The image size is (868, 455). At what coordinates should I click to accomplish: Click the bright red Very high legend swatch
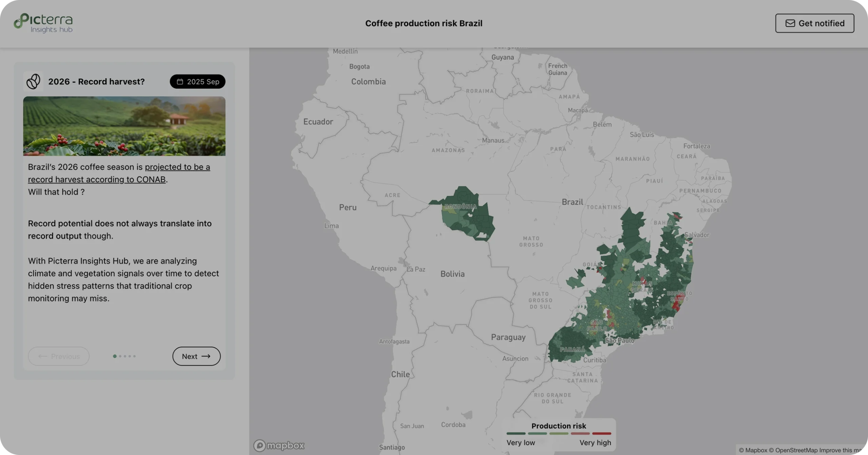click(x=601, y=433)
